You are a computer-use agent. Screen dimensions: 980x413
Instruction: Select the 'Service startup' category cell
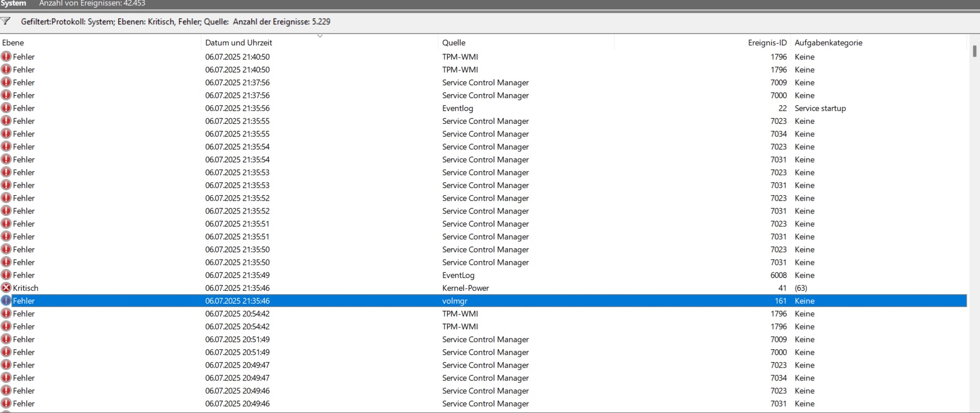[820, 108]
